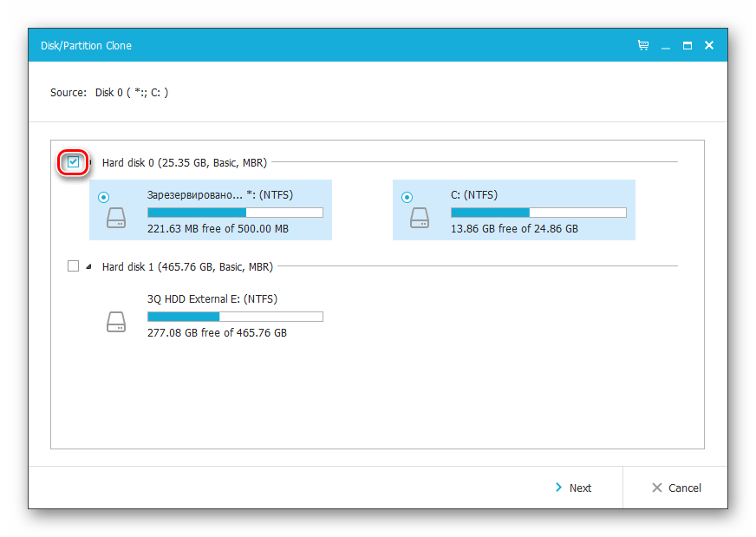Check the Hard disk 1 checkbox
The width and height of the screenshot is (756, 537).
(x=74, y=266)
